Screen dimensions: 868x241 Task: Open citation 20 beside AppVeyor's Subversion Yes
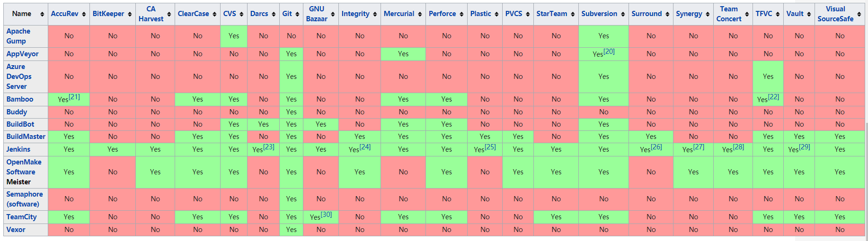609,52
